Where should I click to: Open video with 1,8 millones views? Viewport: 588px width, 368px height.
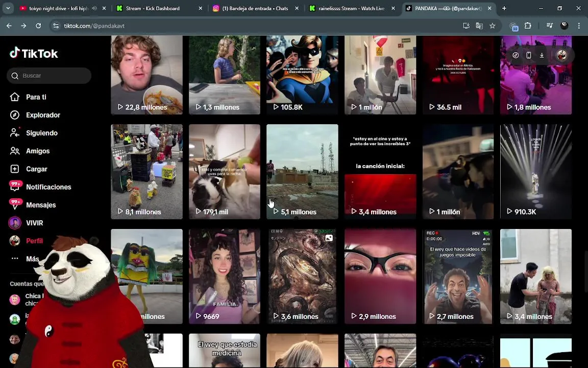[536, 75]
